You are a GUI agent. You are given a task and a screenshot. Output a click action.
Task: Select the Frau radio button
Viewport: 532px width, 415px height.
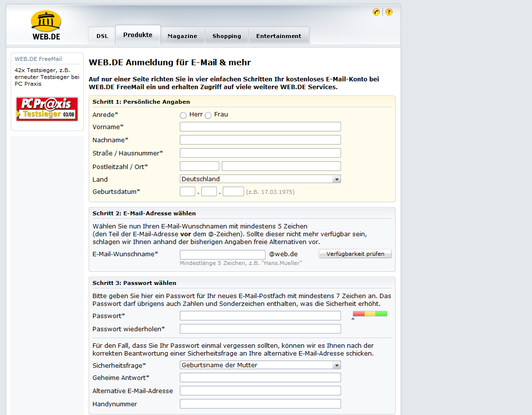coord(208,115)
